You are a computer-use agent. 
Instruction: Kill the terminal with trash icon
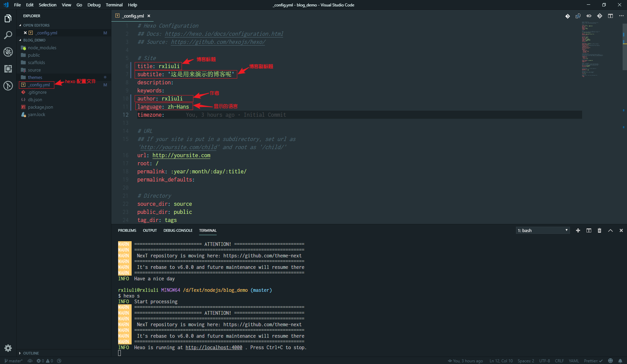[600, 230]
